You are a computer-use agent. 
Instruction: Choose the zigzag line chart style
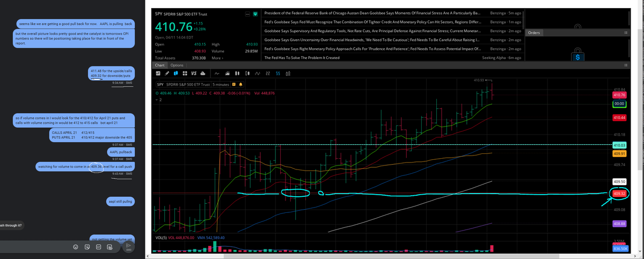click(x=258, y=73)
